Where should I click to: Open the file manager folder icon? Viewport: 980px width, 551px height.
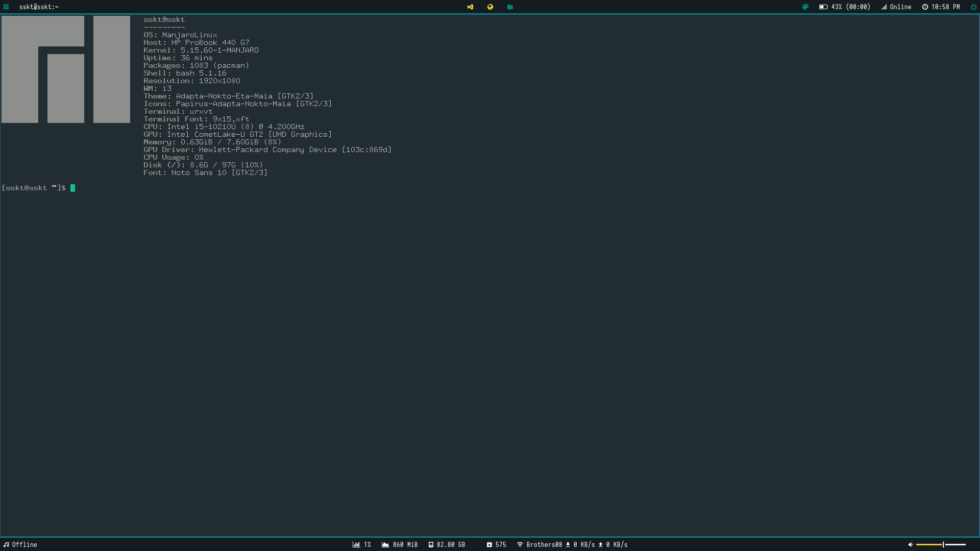(510, 7)
